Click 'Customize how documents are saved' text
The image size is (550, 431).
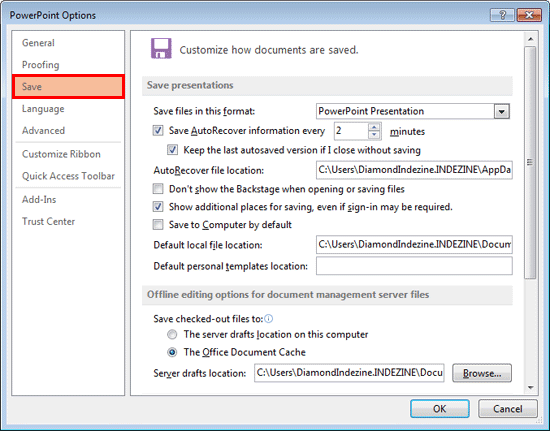269,50
